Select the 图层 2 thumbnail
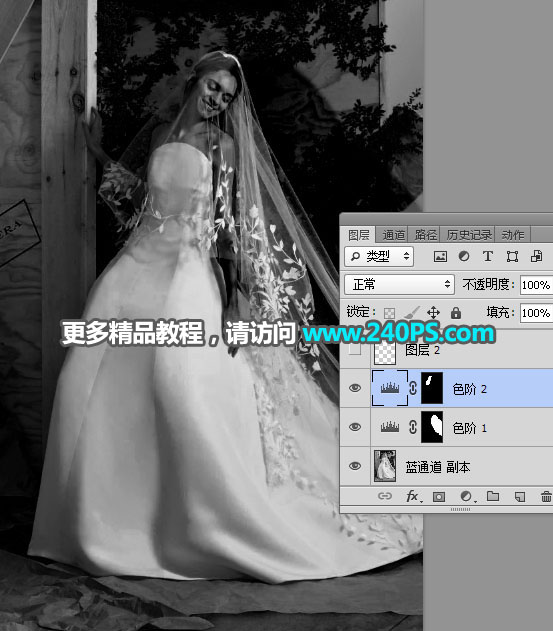 (384, 353)
